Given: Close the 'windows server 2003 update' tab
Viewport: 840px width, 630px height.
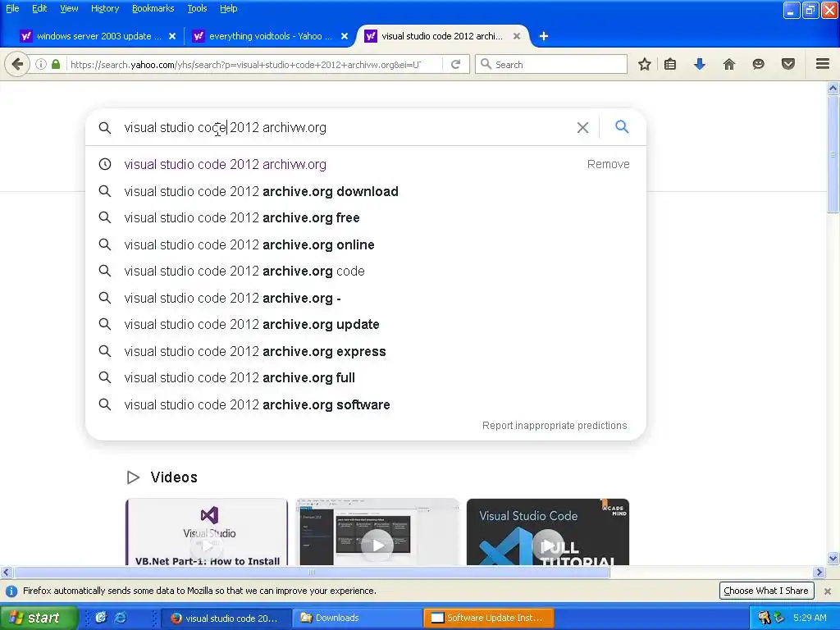Looking at the screenshot, I should click(x=172, y=36).
